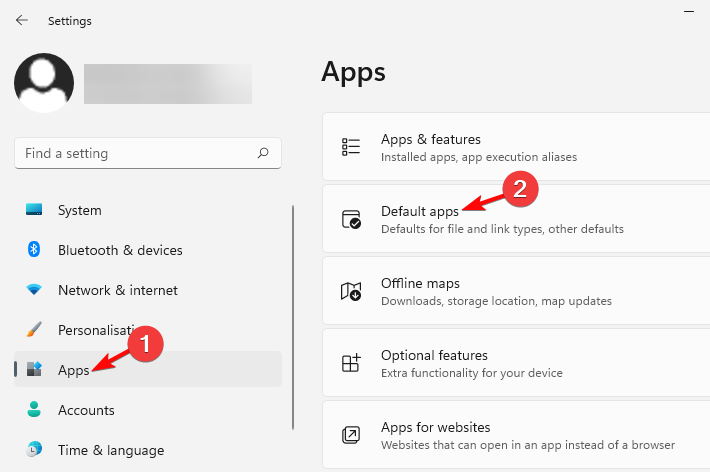Click the Time & language globe icon

tap(34, 449)
